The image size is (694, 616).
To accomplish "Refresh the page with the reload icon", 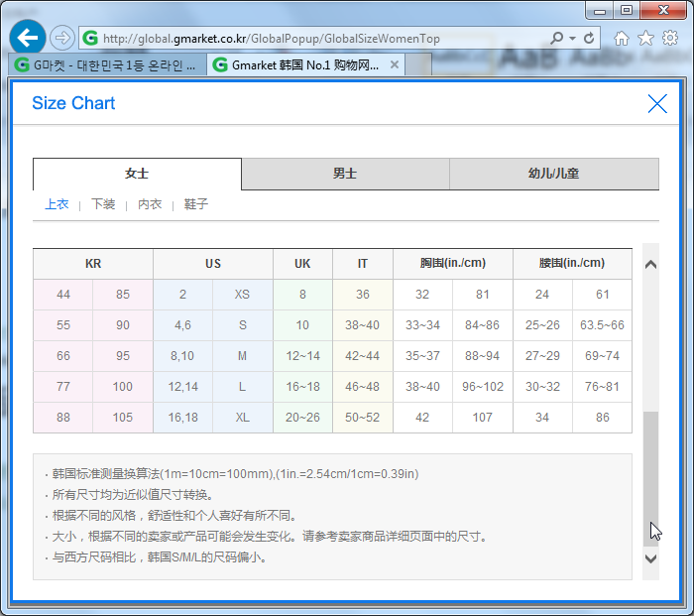I will [x=589, y=39].
